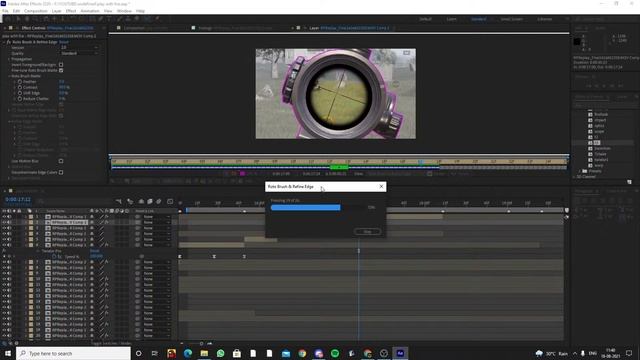The height and width of the screenshot is (360, 640).
Task: Click the Windows Start button
Action: point(8,353)
